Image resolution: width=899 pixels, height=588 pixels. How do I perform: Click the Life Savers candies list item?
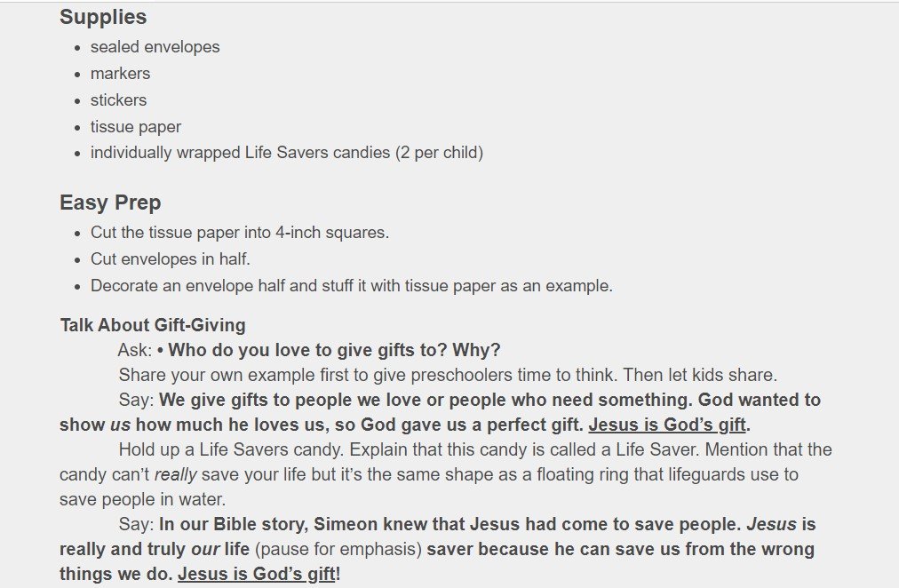tap(287, 153)
